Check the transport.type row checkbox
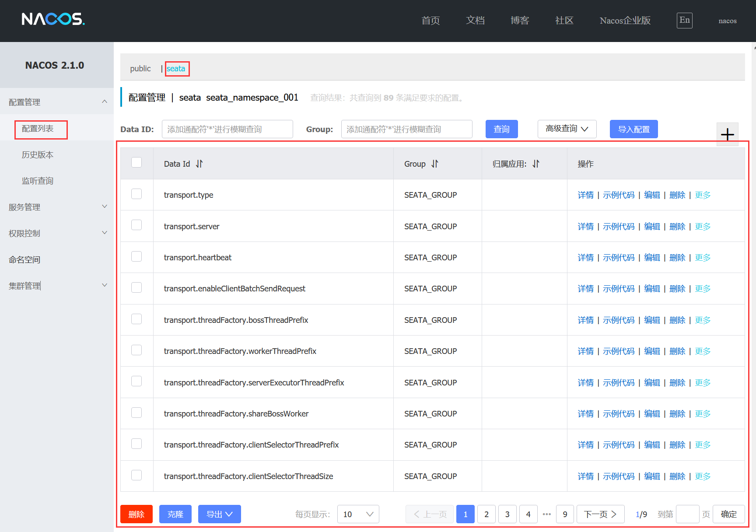 coord(136,194)
